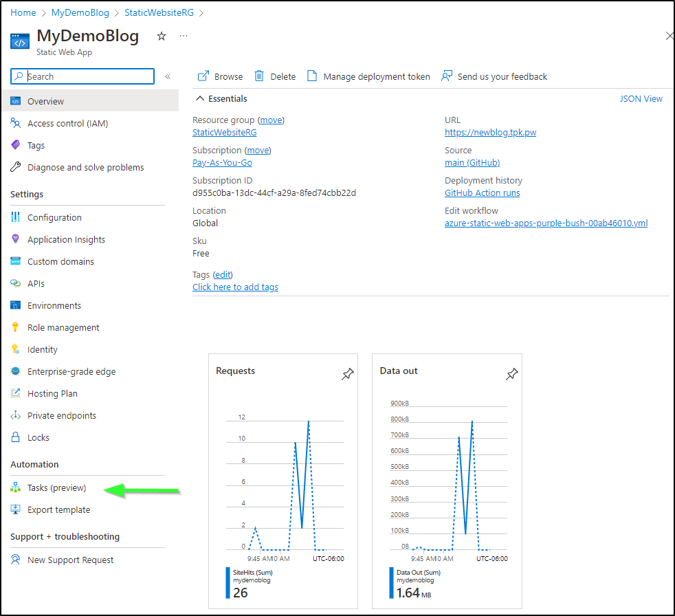675x616 pixels.
Task: Click the Access control people icon
Action: click(x=16, y=123)
